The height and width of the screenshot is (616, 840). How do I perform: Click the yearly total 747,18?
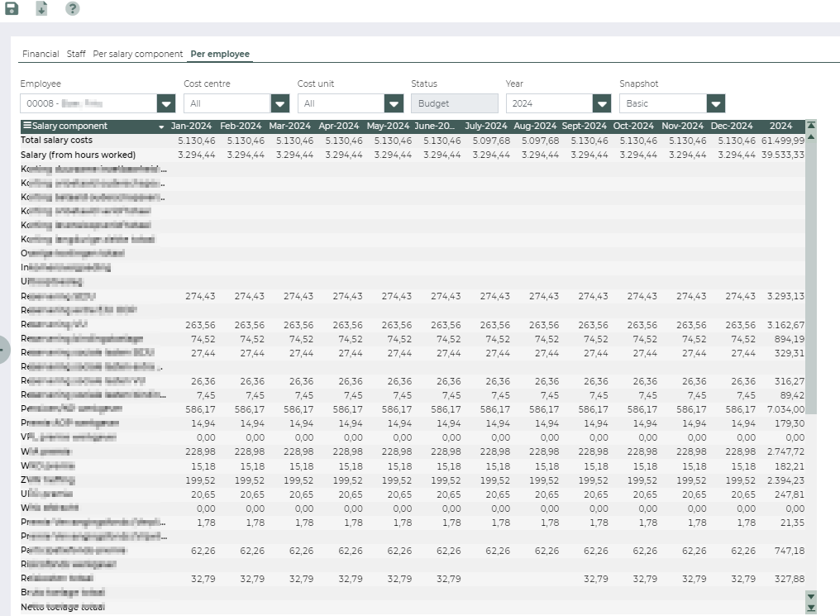click(789, 551)
